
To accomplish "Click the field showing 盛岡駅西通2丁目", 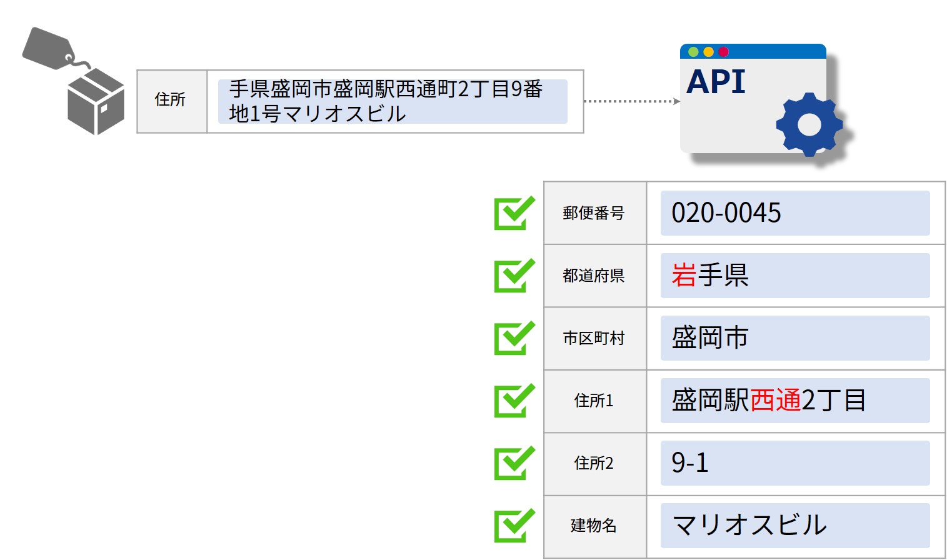I will click(795, 401).
